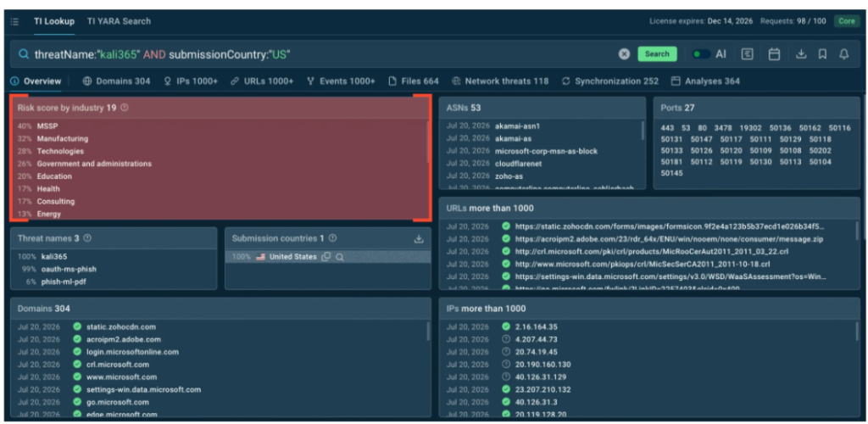
Task: Click the microsoft-corp-msn-as-block ASN entry
Action: click(547, 151)
